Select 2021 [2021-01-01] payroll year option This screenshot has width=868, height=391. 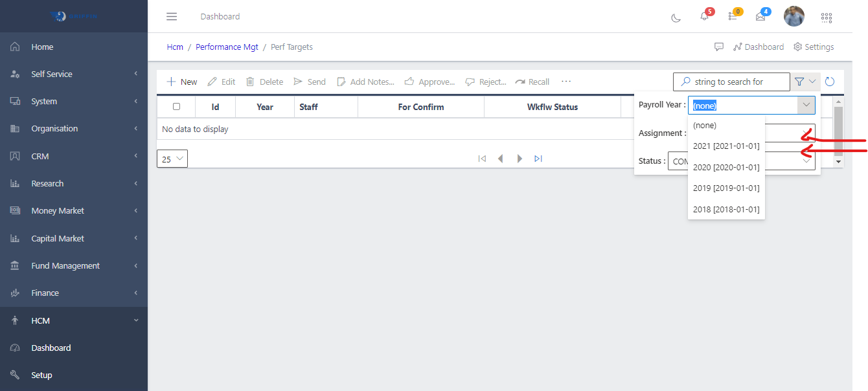(x=726, y=146)
